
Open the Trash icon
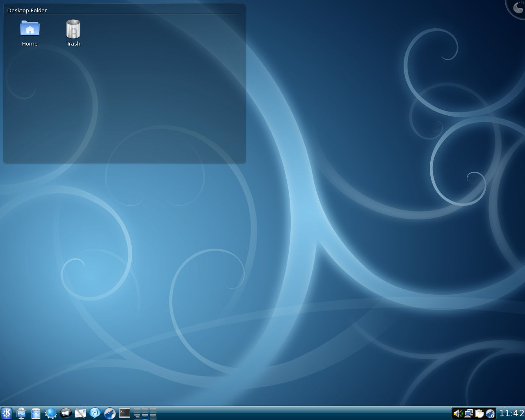click(73, 29)
